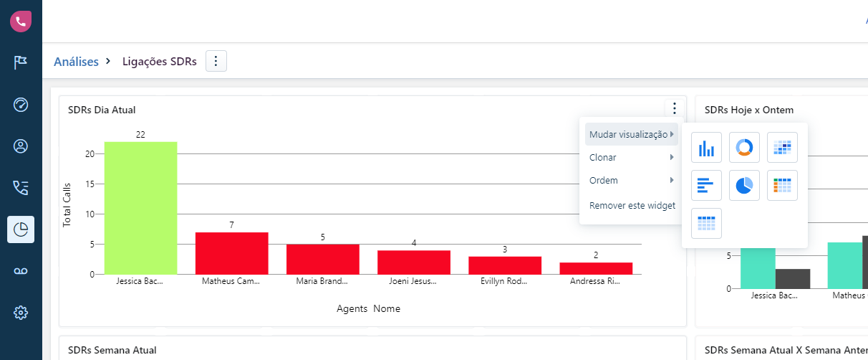Click the Evillyn Rod... bar

(505, 265)
